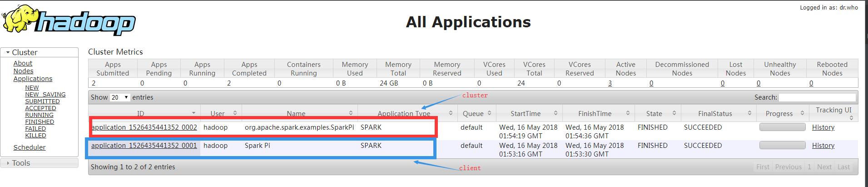This screenshot has height=187, width=868.
Task: Open application_1526435441352_0002 details link
Action: pyautogui.click(x=144, y=127)
